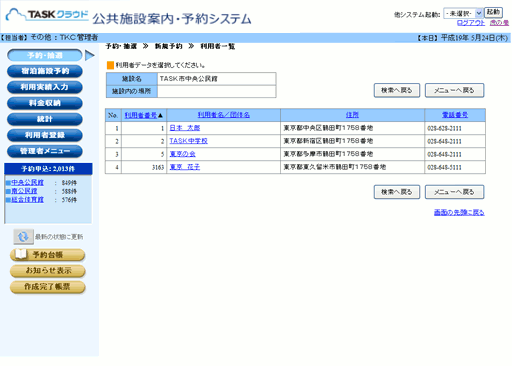
Task: Open the 中央公民館 reservations link
Action: pos(28,183)
